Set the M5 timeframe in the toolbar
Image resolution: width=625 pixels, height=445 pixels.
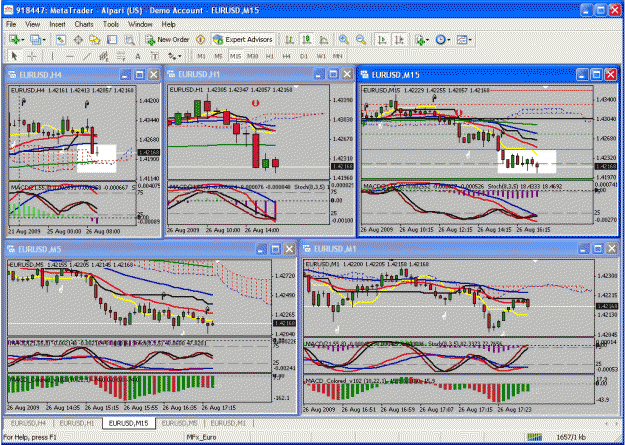coord(218,56)
